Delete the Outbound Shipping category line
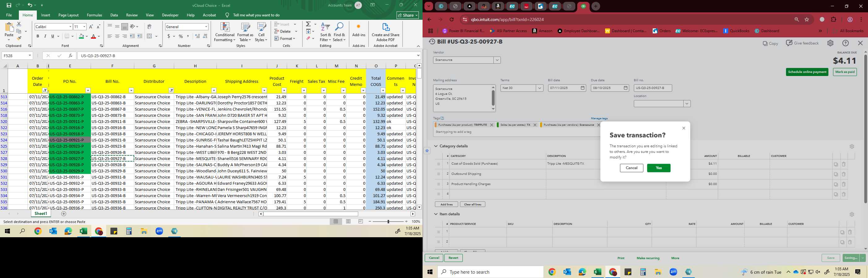Viewport: 868px width, 278px height. [x=844, y=174]
